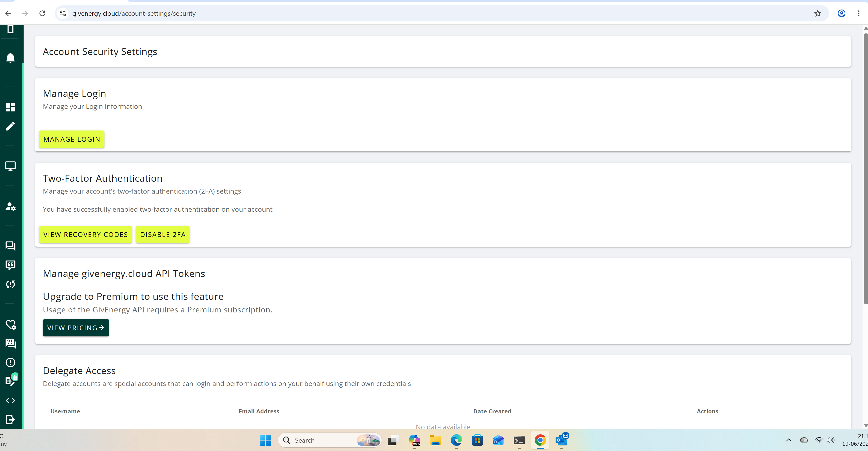This screenshot has width=868, height=451.
Task: Click the Date Created column header
Action: (x=492, y=411)
